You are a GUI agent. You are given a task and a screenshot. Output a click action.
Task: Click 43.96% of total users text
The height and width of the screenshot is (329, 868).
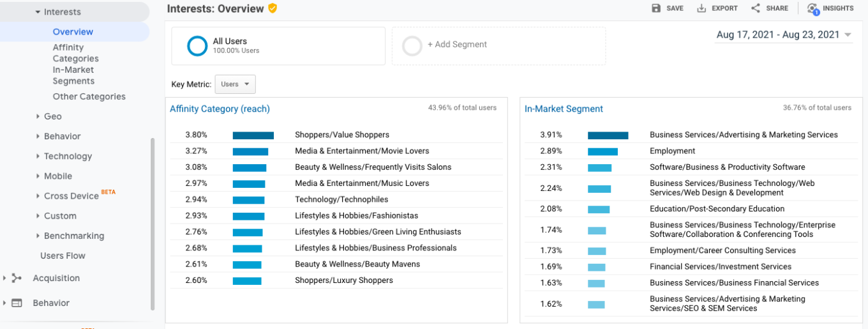[x=462, y=108]
